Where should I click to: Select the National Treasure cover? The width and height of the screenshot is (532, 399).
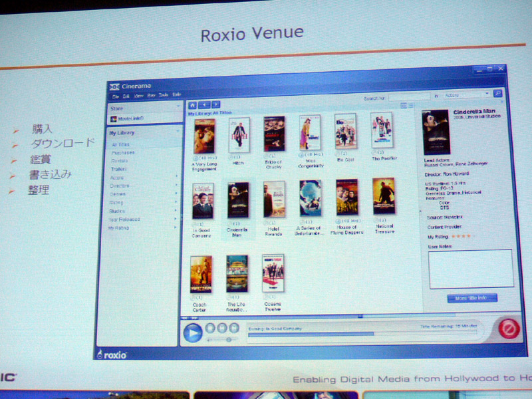click(384, 196)
